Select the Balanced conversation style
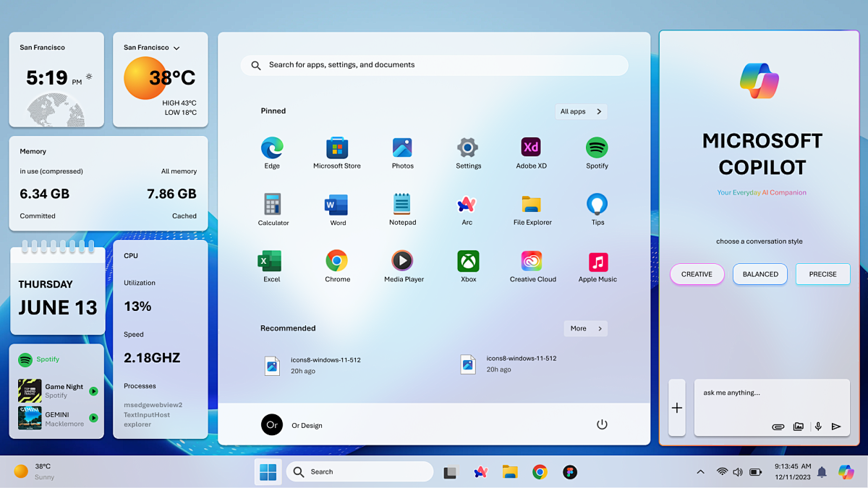This screenshot has width=868, height=488. click(760, 274)
